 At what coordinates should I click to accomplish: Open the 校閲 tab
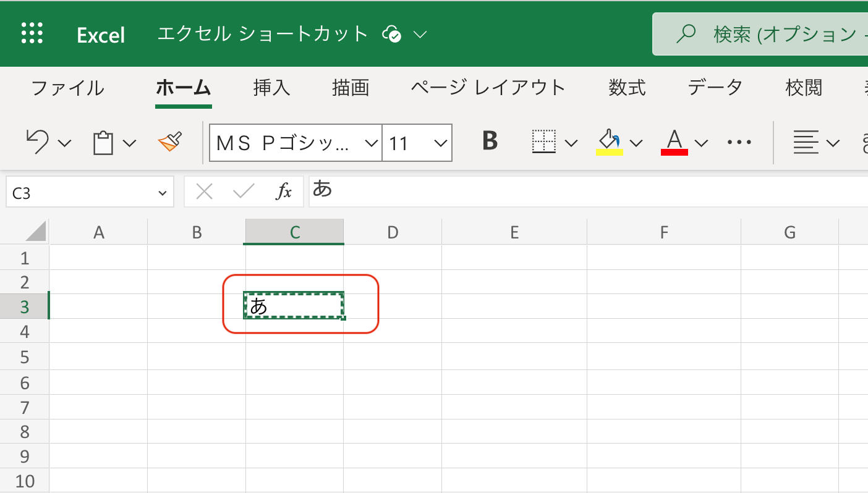pyautogui.click(x=804, y=88)
